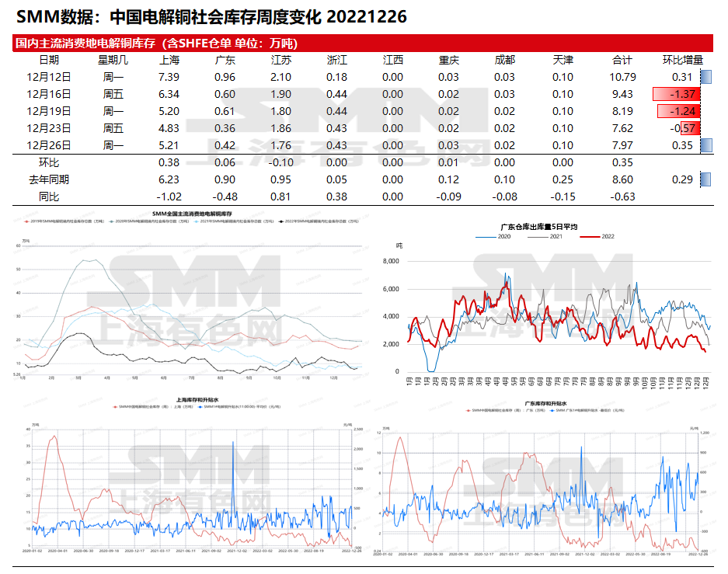Image resolution: width=728 pixels, height=574 pixels.
Task: Click the 12月23日 date cell
Action: 49,128
